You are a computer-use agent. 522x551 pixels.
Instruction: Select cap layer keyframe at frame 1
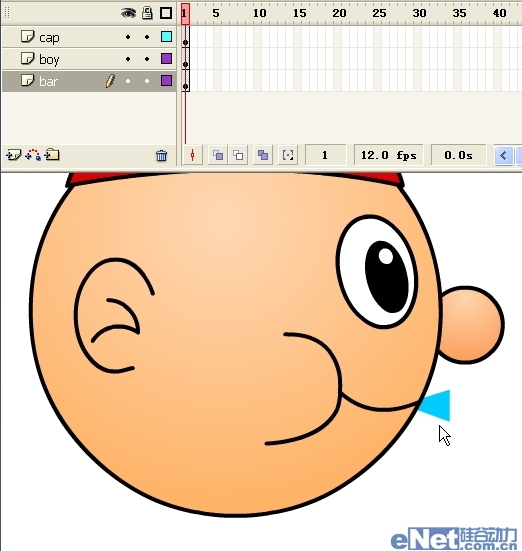(186, 37)
